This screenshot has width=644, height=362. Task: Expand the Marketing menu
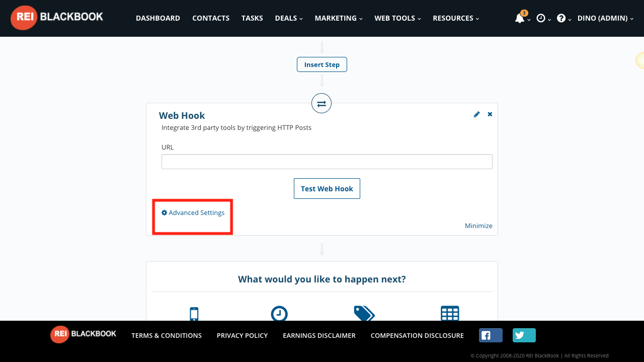339,18
